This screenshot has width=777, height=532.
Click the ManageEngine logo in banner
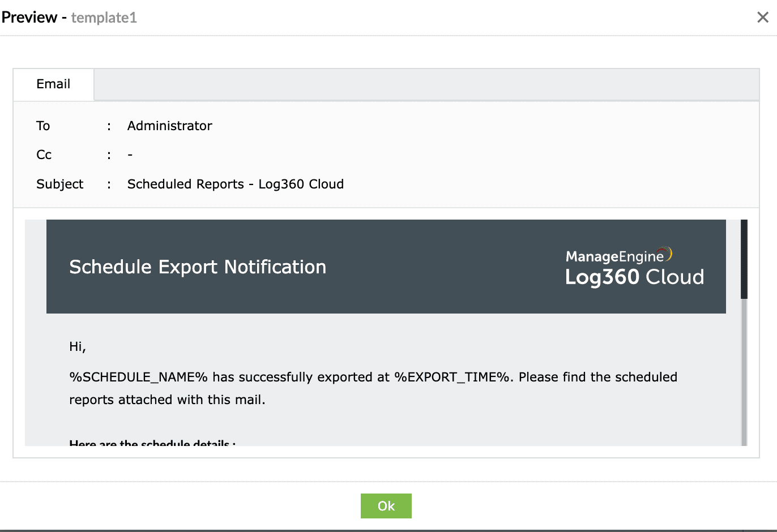click(x=618, y=256)
